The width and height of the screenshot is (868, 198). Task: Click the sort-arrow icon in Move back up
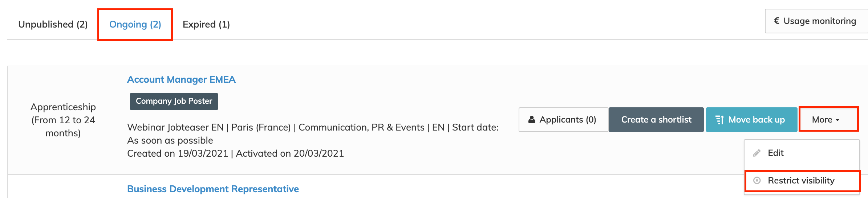(x=719, y=120)
